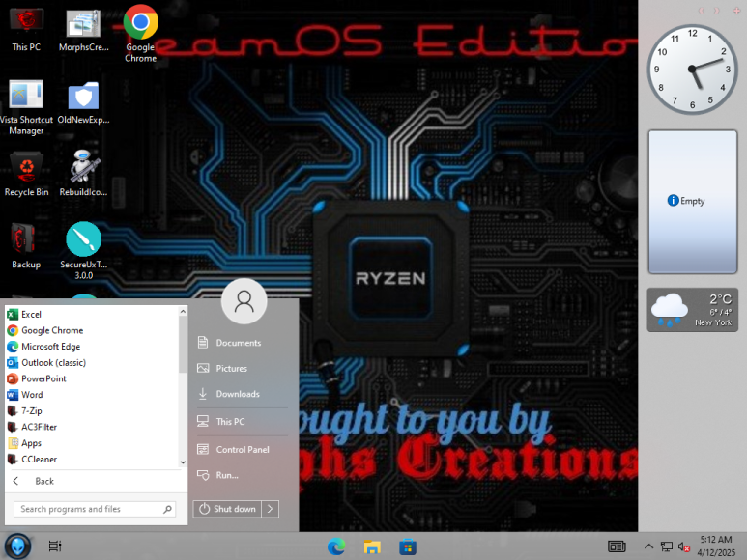
Task: Open Documents from the start menu
Action: click(242, 343)
